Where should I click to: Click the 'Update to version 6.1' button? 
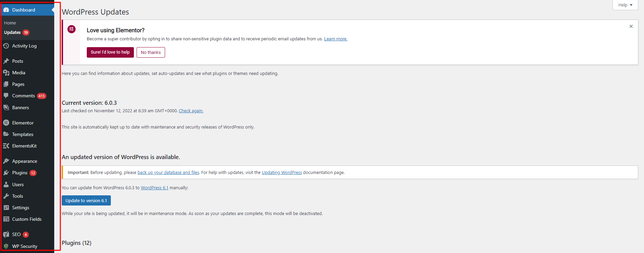(86, 200)
